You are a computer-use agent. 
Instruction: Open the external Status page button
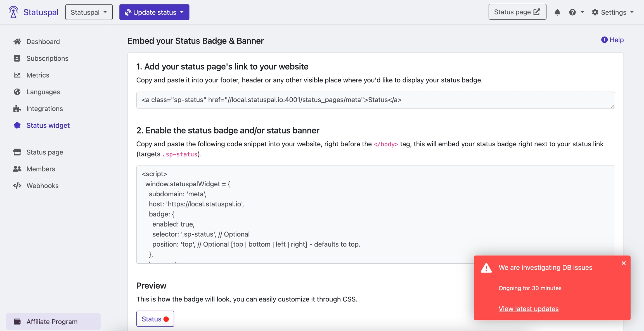click(x=517, y=12)
